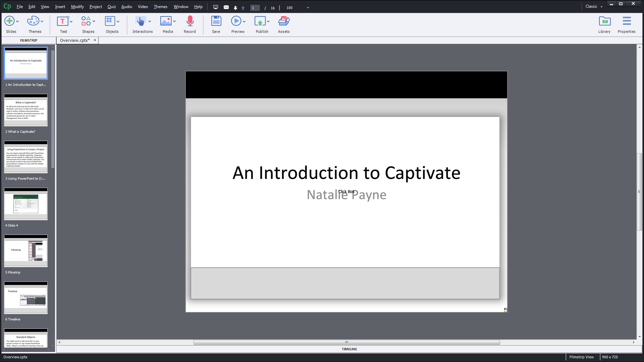Select slide 6 Timeline thumbnail
Screen dimensions: 644x362
click(26, 298)
